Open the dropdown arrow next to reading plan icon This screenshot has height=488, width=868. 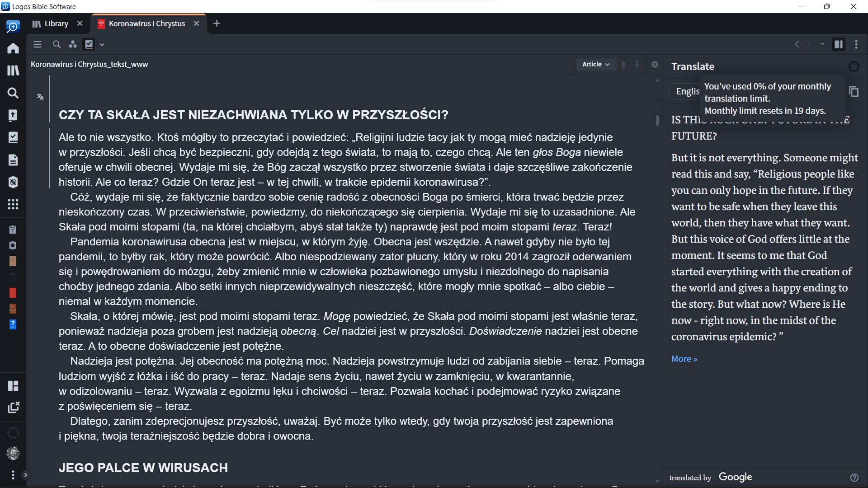point(102,44)
